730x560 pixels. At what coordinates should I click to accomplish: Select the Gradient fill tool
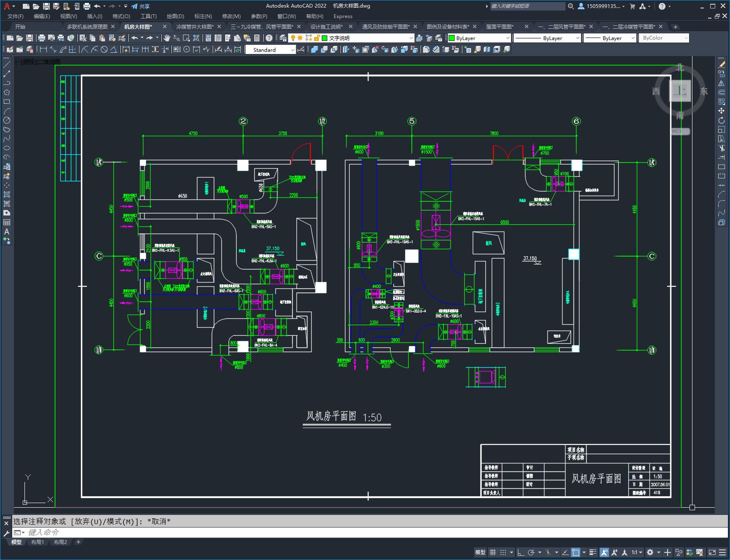6,204
